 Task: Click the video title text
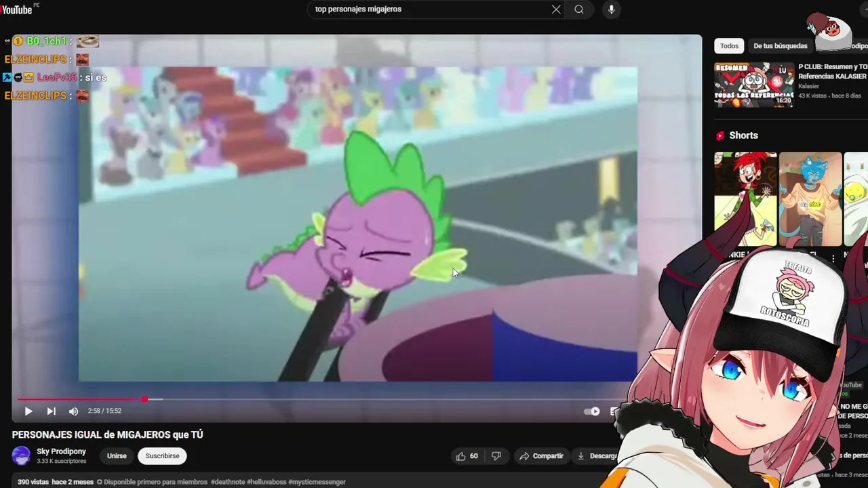point(107,434)
